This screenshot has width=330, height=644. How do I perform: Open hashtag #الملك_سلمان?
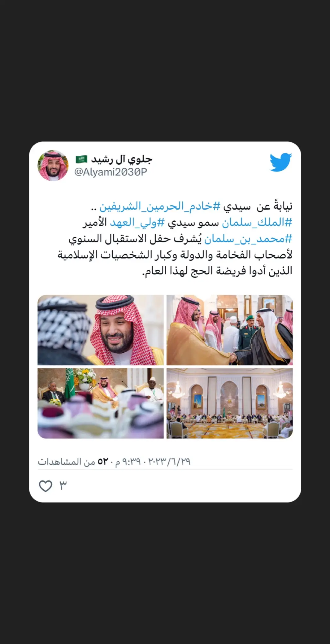tap(257, 223)
